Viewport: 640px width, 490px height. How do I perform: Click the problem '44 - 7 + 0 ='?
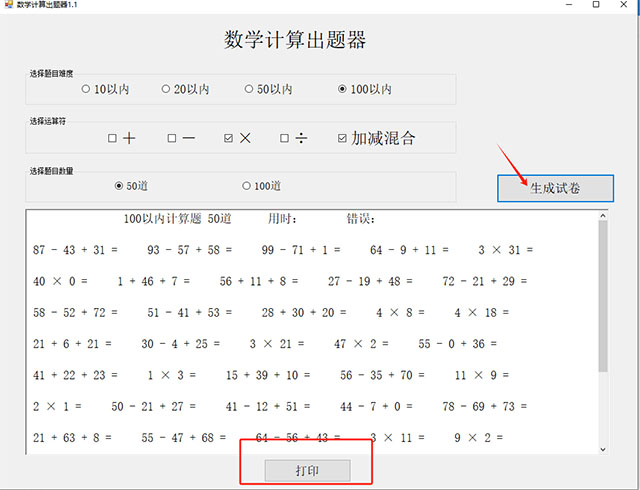tap(376, 407)
